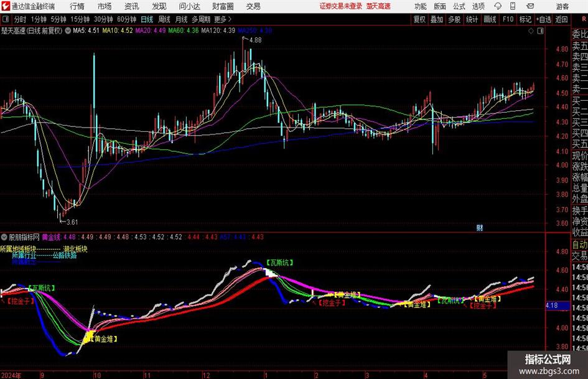Open the 财富圈 menu

(x=223, y=6)
